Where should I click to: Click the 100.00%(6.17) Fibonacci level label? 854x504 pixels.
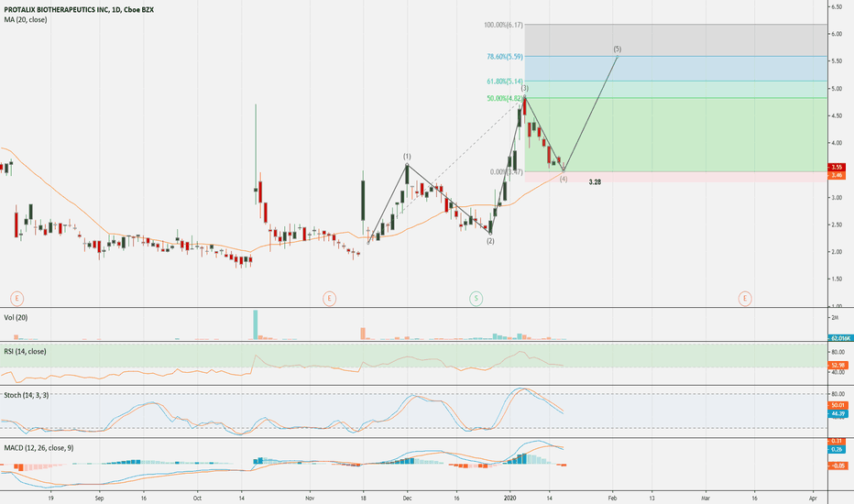coord(503,25)
